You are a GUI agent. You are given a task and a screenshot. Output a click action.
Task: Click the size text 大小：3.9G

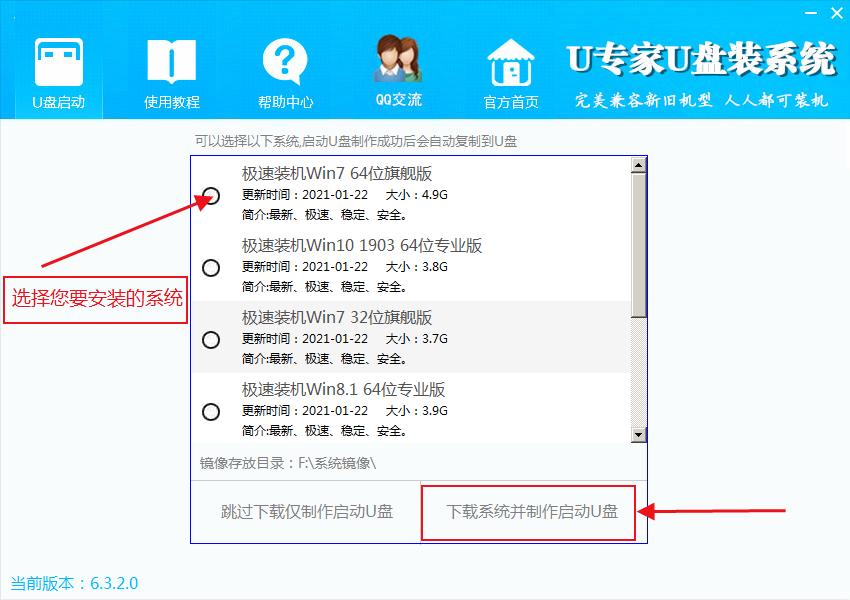416,411
